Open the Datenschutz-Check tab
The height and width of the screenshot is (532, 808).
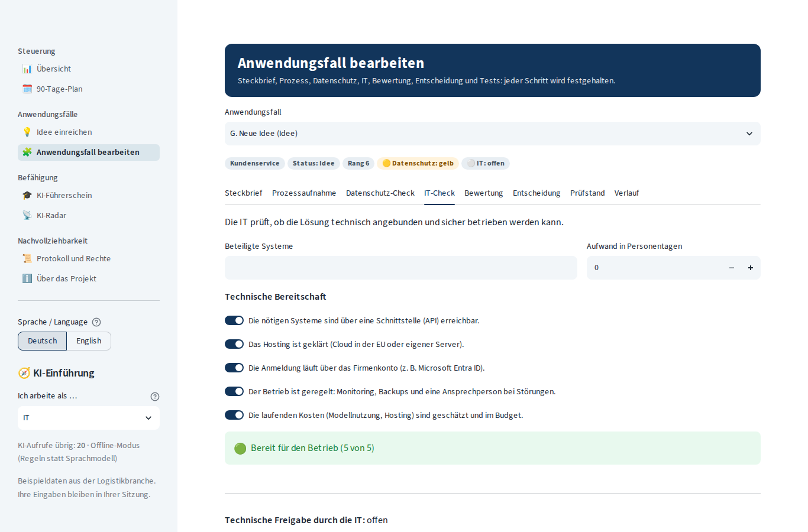380,193
